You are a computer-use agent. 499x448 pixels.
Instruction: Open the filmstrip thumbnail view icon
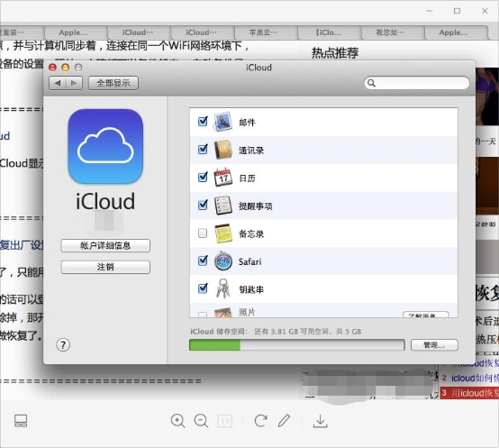click(21, 421)
